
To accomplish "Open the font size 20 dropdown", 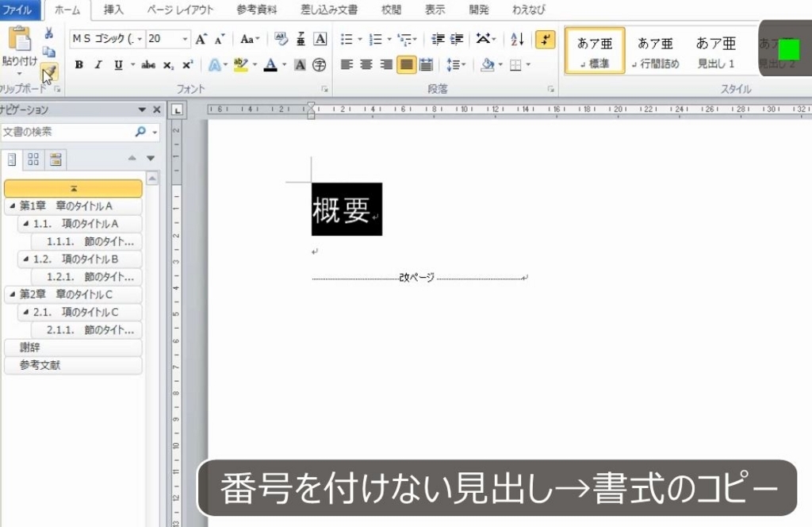I will pyautogui.click(x=185, y=39).
